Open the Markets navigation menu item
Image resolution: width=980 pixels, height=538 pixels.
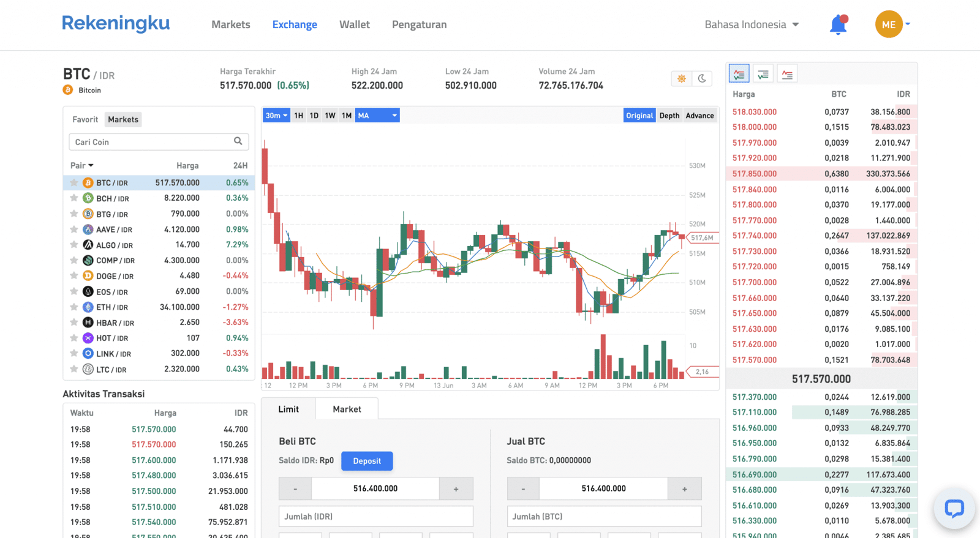click(231, 24)
